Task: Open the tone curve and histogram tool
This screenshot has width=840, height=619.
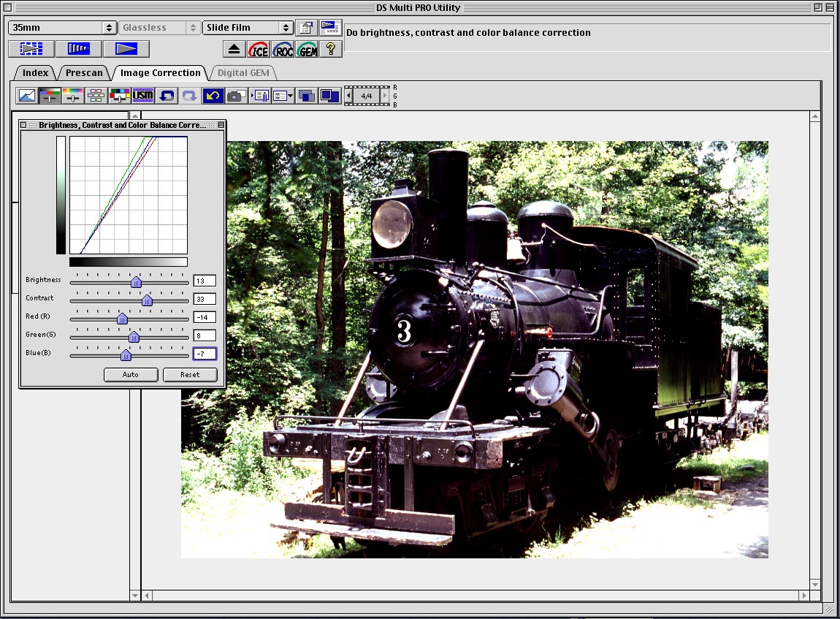Action: click(27, 96)
